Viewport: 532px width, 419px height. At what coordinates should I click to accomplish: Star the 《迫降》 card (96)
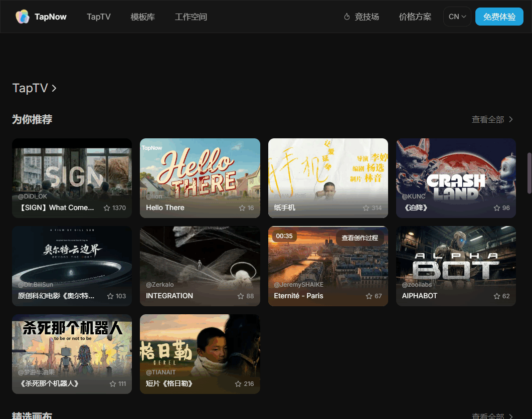(x=497, y=207)
